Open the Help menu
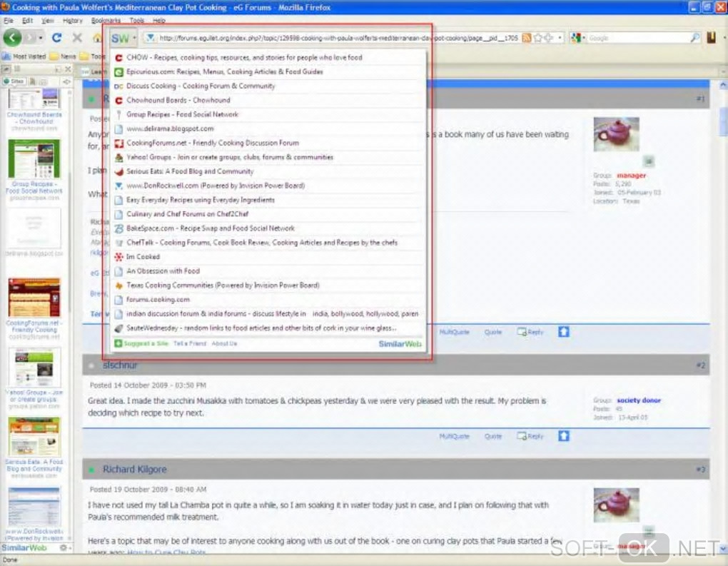 point(159,21)
